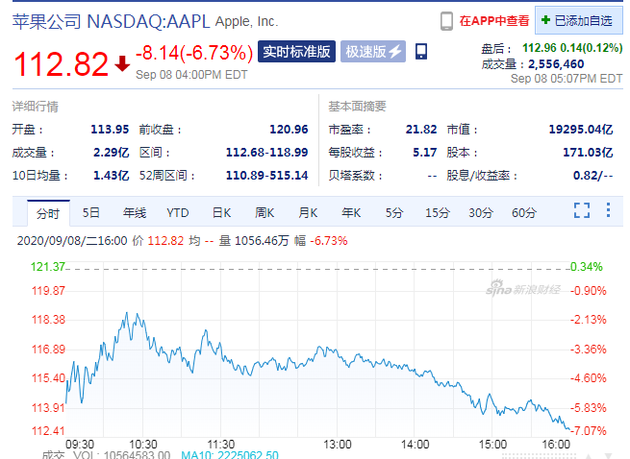Click the share capital 171.03亿

pyautogui.click(x=588, y=153)
